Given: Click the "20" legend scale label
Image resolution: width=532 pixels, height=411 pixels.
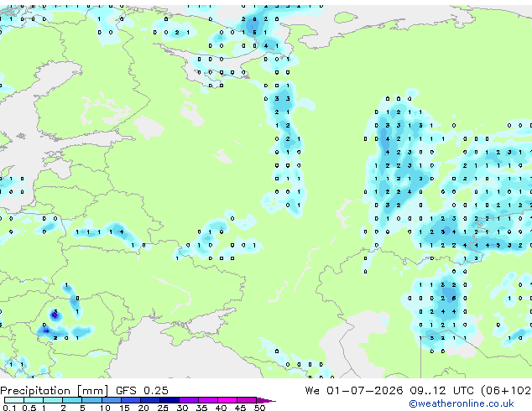Looking at the screenshot, I should pyautogui.click(x=143, y=408).
